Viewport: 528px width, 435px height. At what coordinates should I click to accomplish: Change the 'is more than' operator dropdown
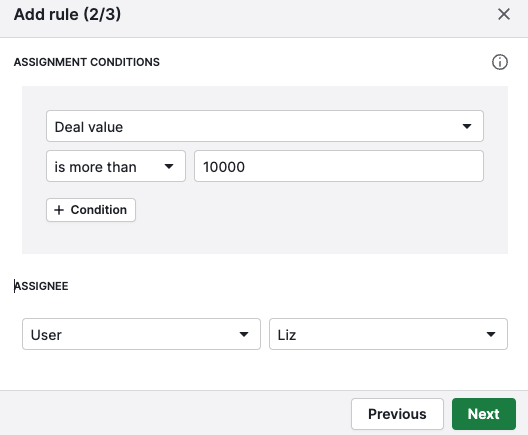116,166
